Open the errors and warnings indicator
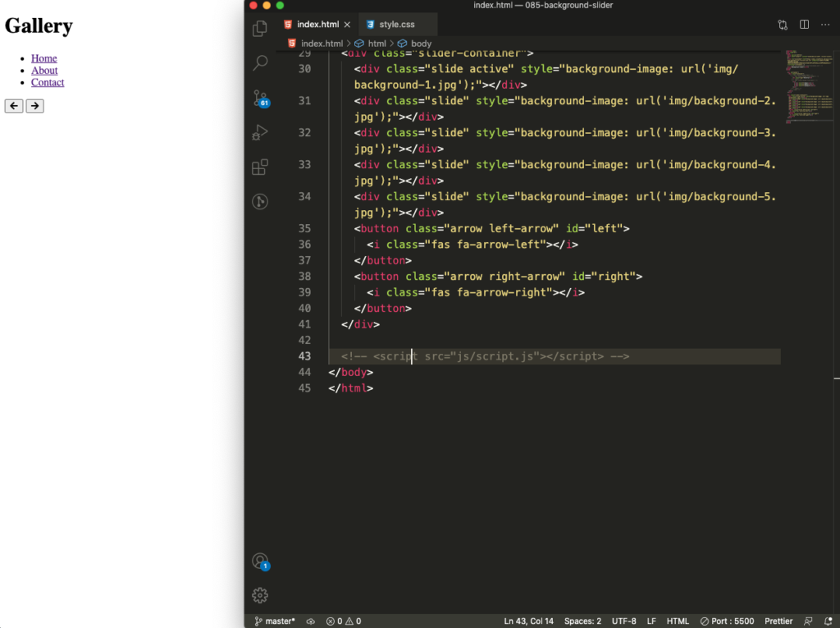 [x=344, y=621]
